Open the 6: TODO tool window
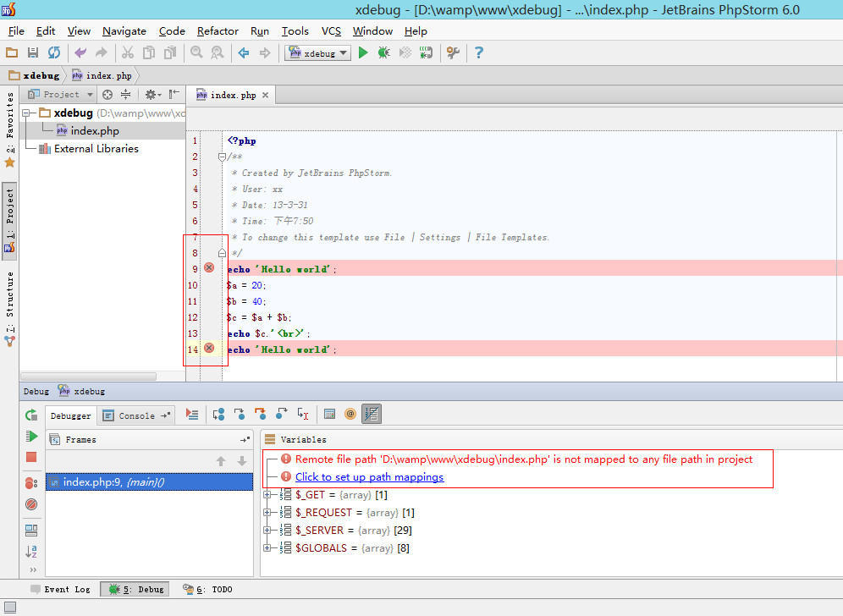 coord(207,590)
